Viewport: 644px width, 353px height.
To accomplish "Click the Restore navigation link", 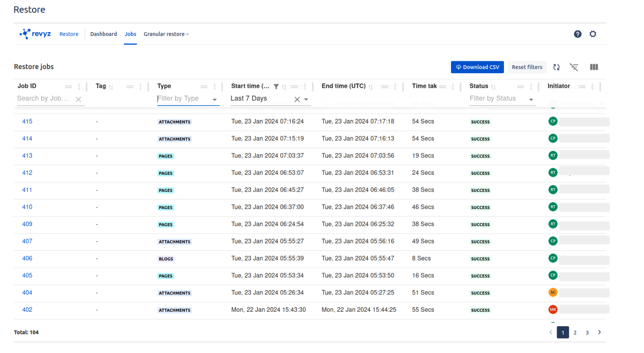I will click(x=69, y=34).
